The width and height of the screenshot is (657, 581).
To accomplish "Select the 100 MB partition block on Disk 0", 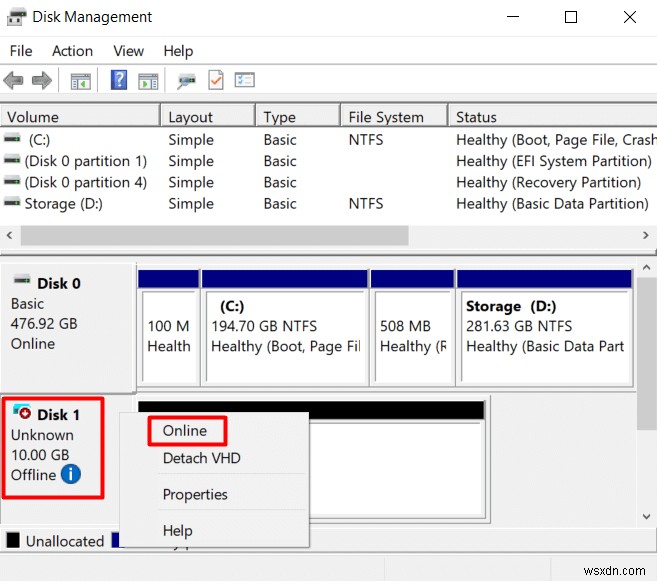I will pos(168,328).
